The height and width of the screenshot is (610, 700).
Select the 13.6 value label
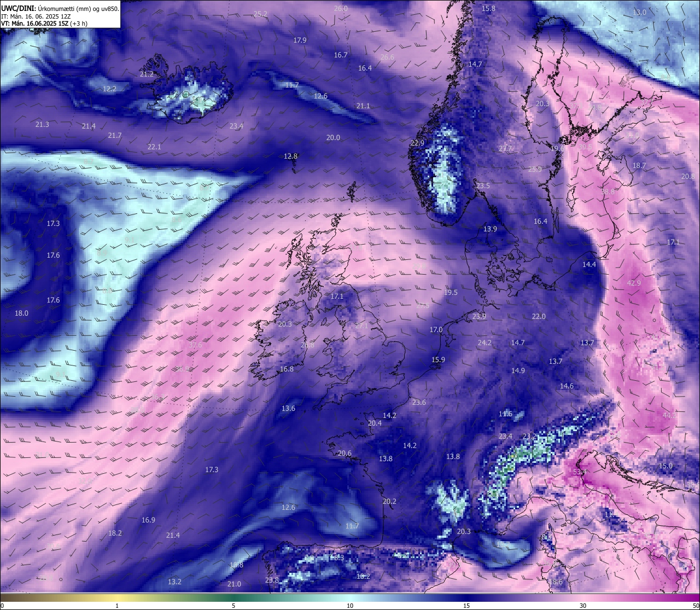288,408
